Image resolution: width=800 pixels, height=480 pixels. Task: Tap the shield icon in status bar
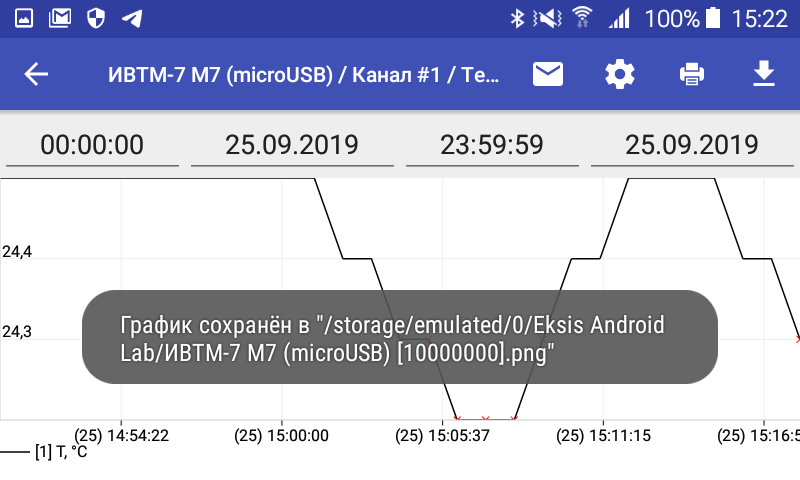[96, 18]
